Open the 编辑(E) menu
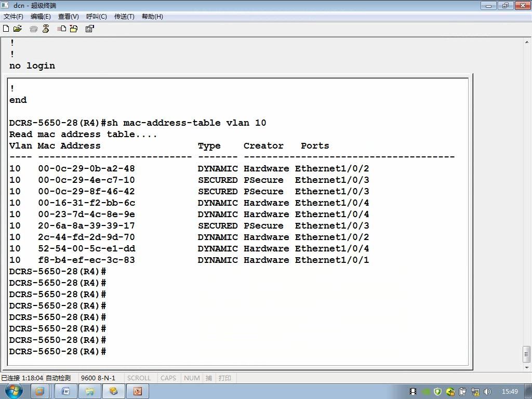The width and height of the screenshot is (532, 399). [41, 16]
